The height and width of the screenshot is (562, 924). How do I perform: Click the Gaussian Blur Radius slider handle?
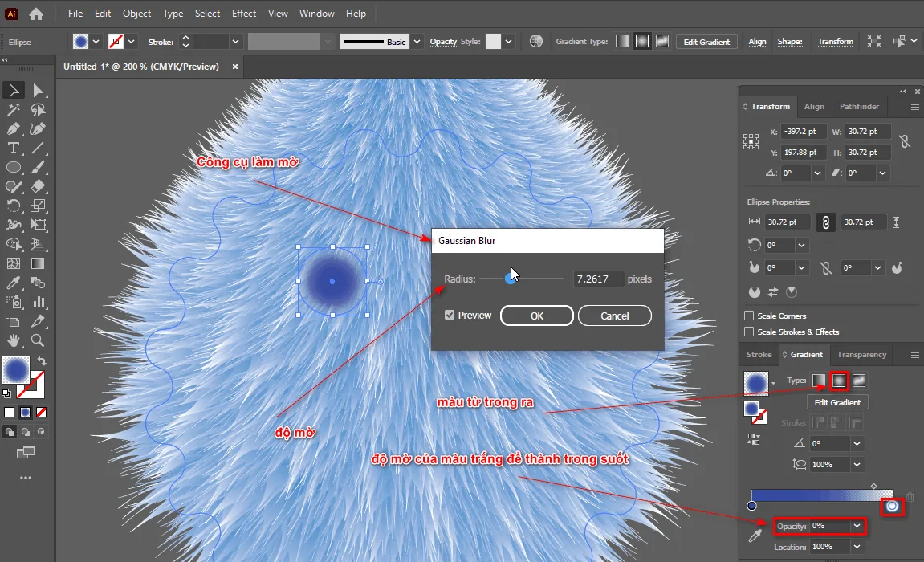pos(511,279)
